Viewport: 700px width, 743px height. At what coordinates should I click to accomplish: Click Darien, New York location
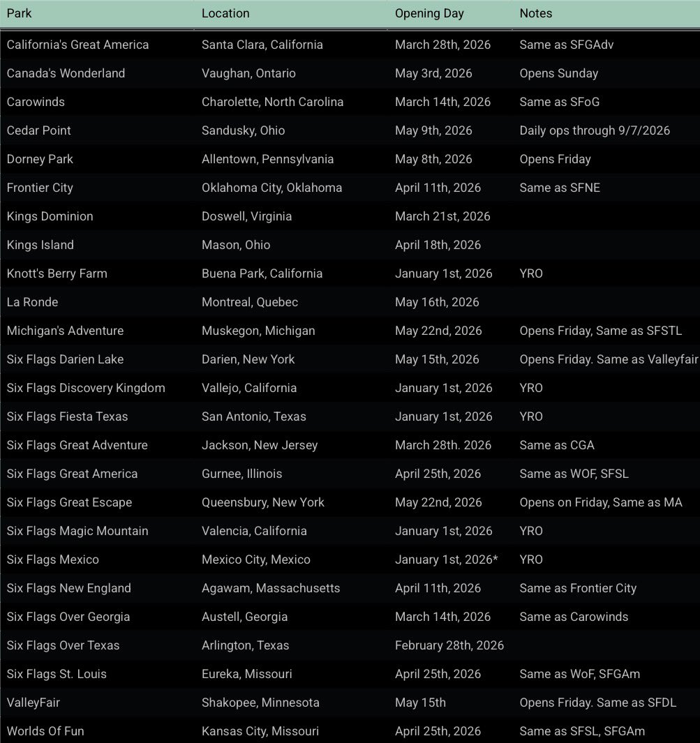(248, 359)
